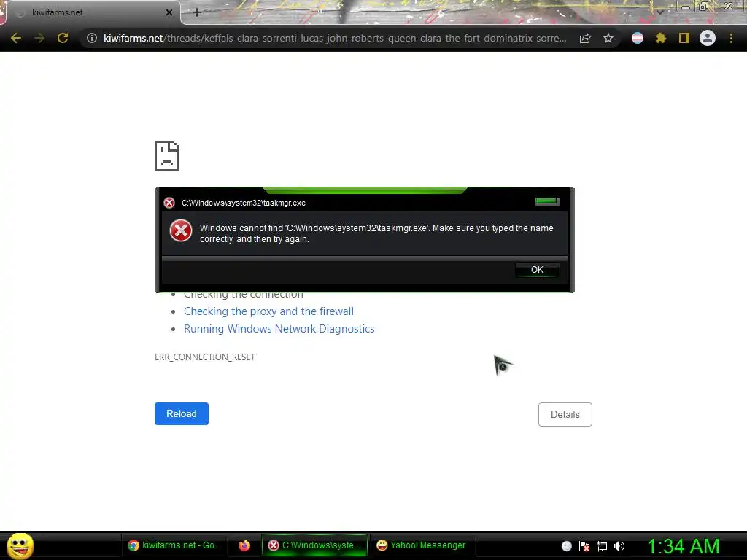The width and height of the screenshot is (747, 560).
Task: Bookmark this tab with the star icon
Action: point(608,38)
